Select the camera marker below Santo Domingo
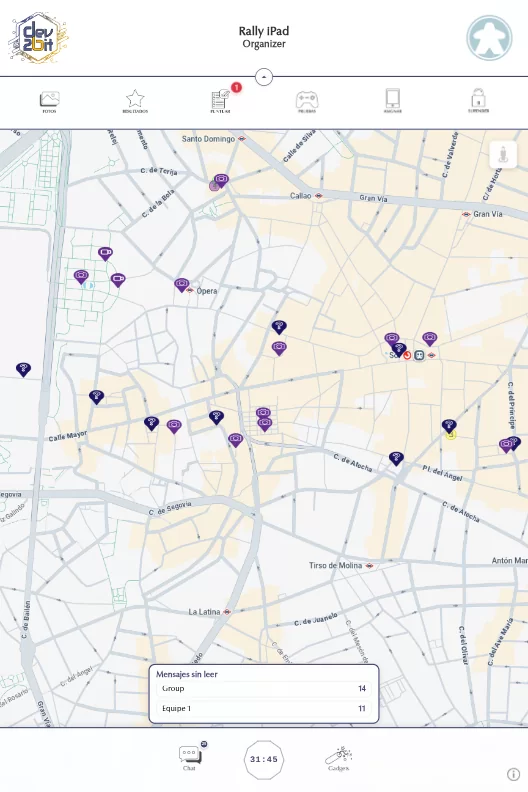The width and height of the screenshot is (528, 792). click(x=221, y=180)
